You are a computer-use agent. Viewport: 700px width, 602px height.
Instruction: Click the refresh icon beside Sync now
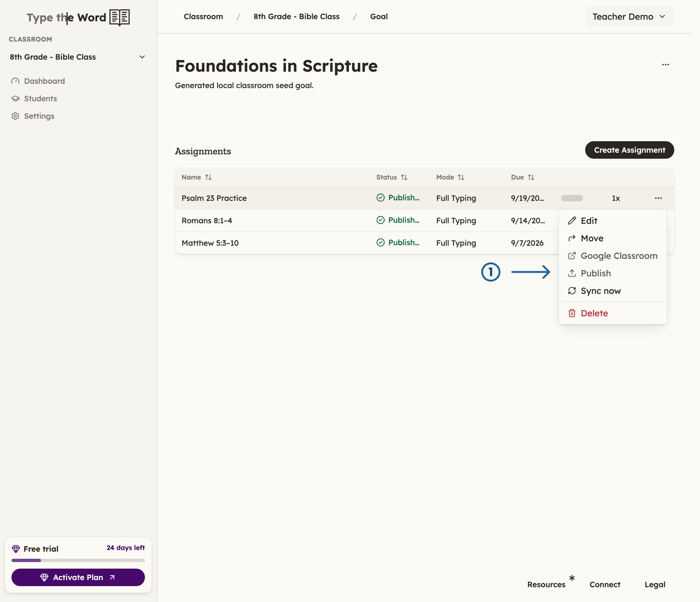(572, 291)
